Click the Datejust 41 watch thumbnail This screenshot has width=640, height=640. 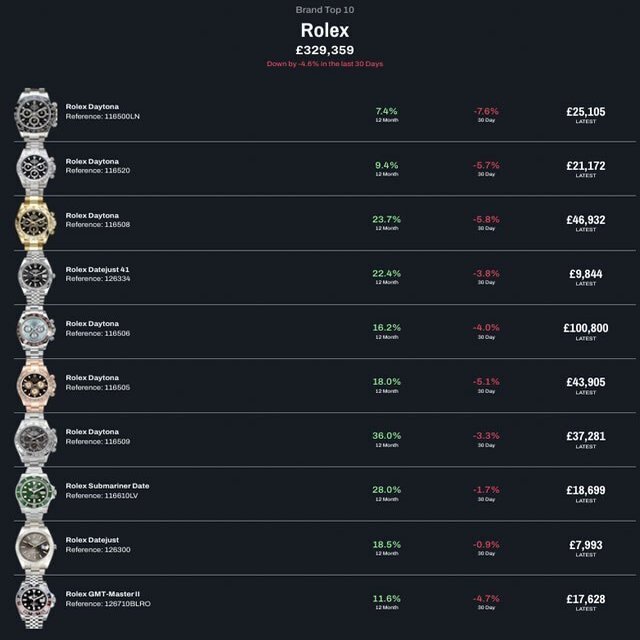pyautogui.click(x=35, y=275)
